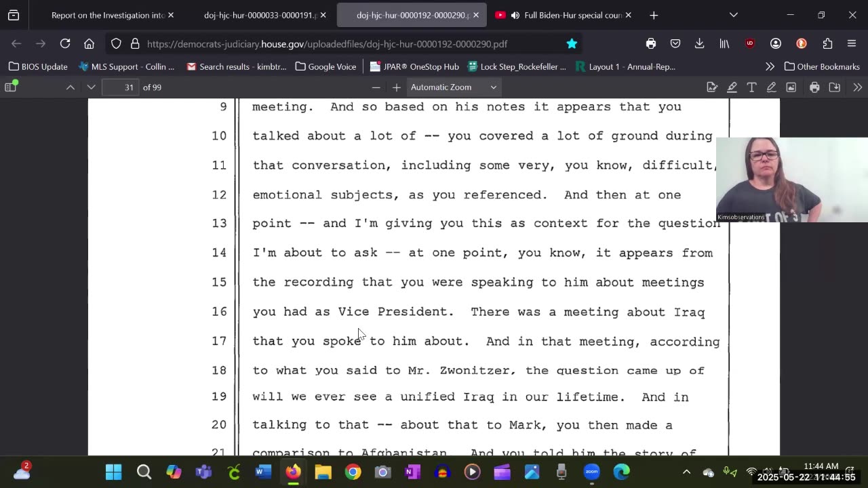Open Windows Start menu

(x=114, y=472)
